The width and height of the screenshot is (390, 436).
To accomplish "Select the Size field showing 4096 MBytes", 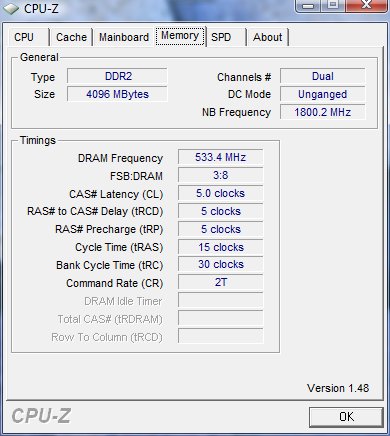I will pos(117,94).
